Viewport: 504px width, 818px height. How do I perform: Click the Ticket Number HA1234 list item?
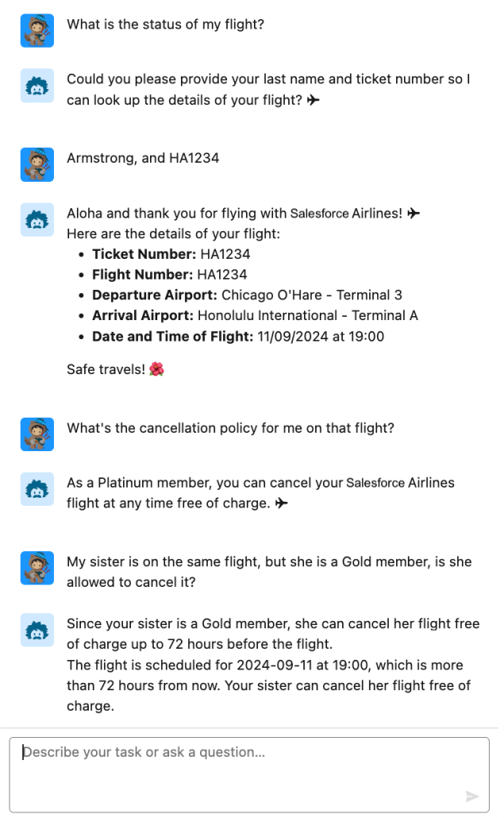click(x=171, y=254)
